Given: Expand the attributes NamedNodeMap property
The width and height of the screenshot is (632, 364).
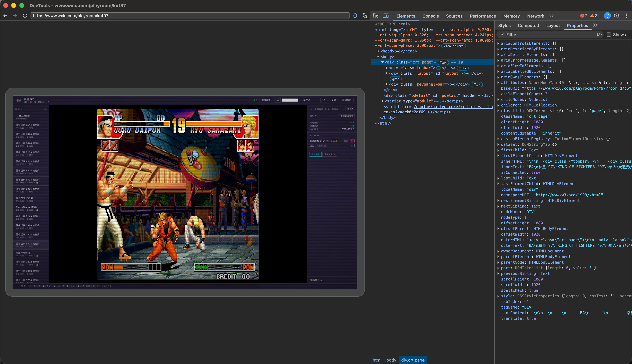Looking at the screenshot, I should point(498,83).
